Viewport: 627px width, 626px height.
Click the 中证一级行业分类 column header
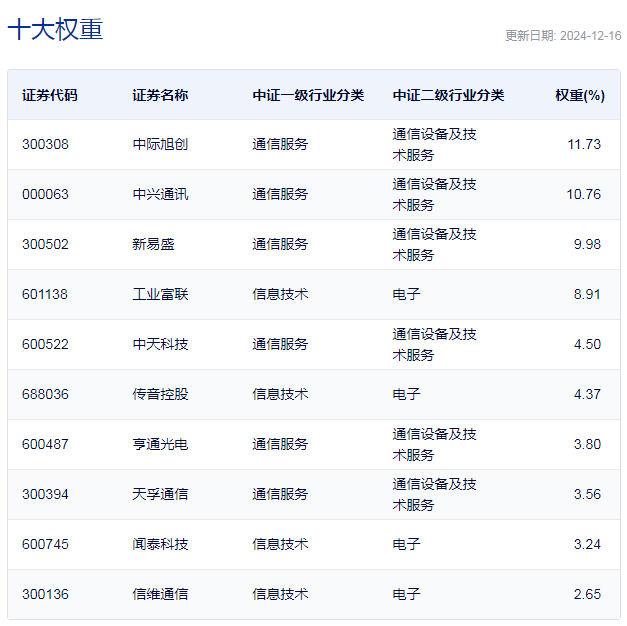tap(308, 95)
